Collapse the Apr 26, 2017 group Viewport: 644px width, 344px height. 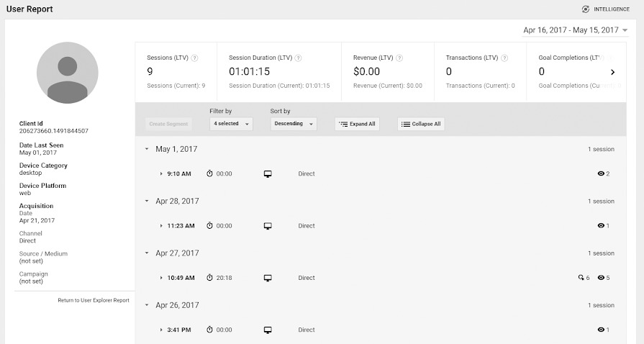[147, 305]
